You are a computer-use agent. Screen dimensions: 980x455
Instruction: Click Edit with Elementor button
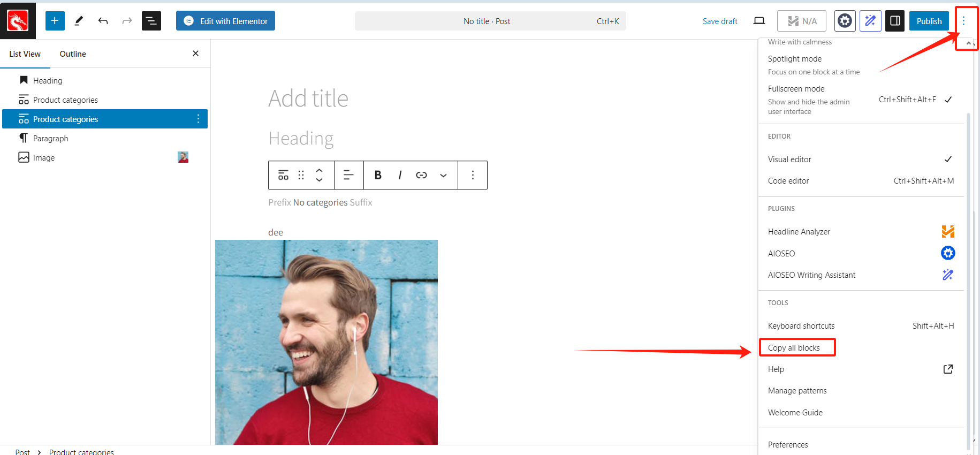[225, 21]
